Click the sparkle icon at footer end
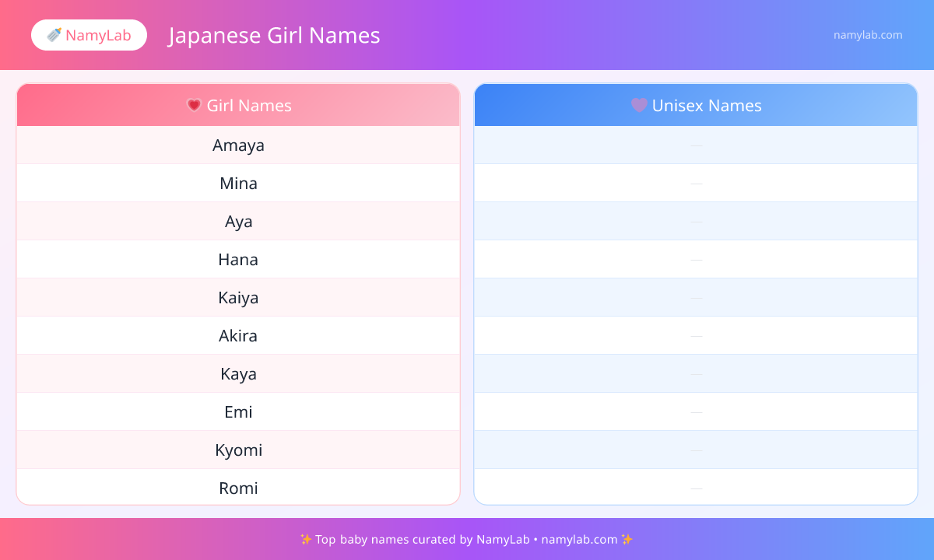The width and height of the screenshot is (934, 560). 627,539
